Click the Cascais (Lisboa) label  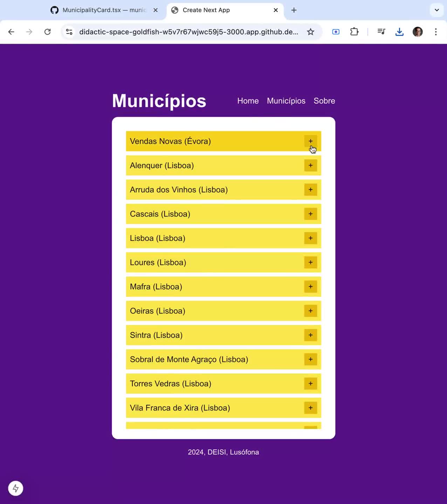160,214
